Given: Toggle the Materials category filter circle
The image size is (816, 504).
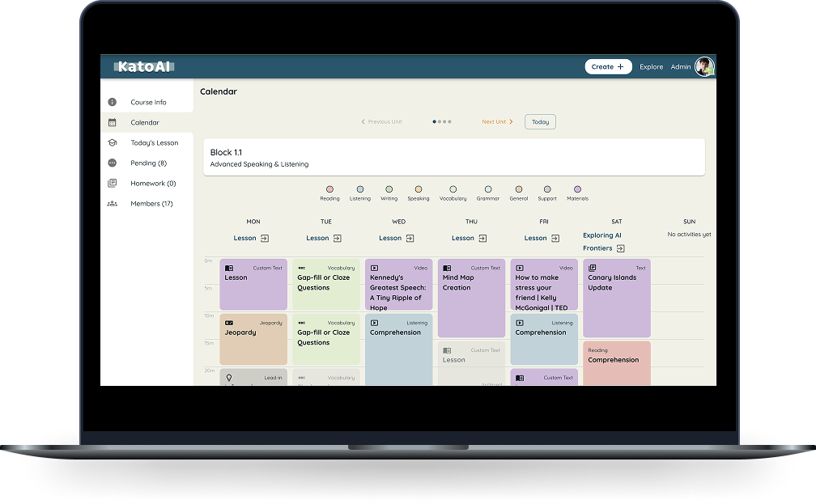Looking at the screenshot, I should tap(577, 189).
